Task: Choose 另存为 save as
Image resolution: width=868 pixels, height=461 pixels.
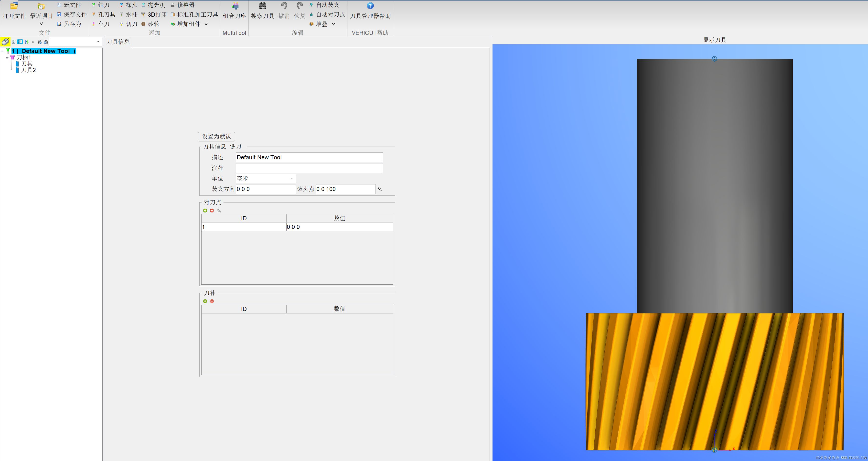Action: (69, 24)
